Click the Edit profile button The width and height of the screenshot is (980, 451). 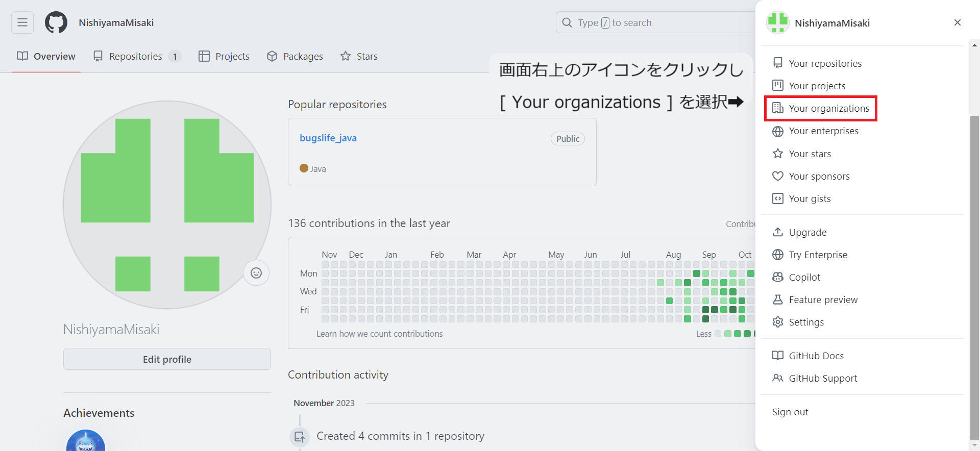pos(167,359)
